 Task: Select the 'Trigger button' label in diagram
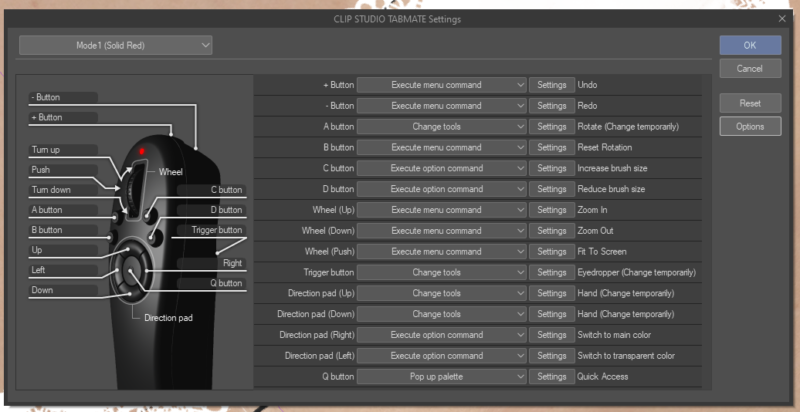212,230
